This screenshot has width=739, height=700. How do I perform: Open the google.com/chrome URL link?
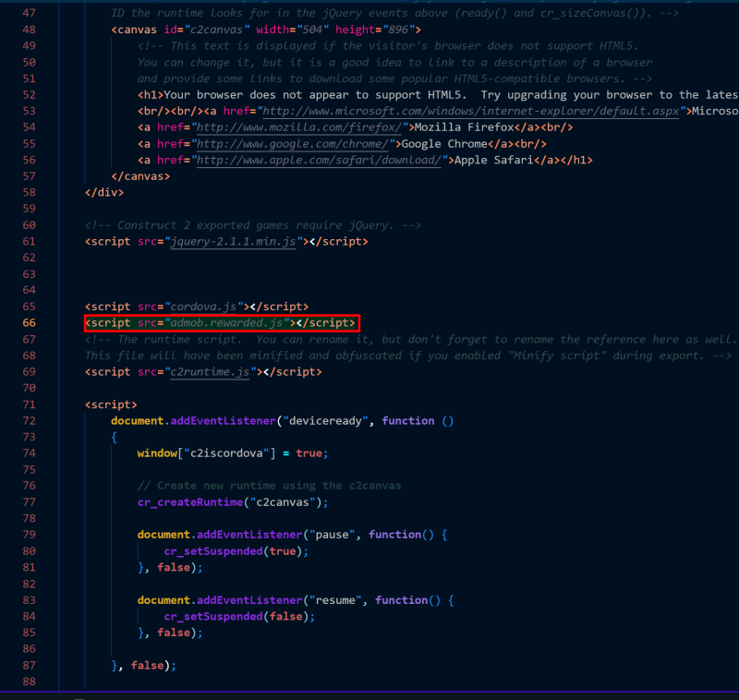point(292,144)
